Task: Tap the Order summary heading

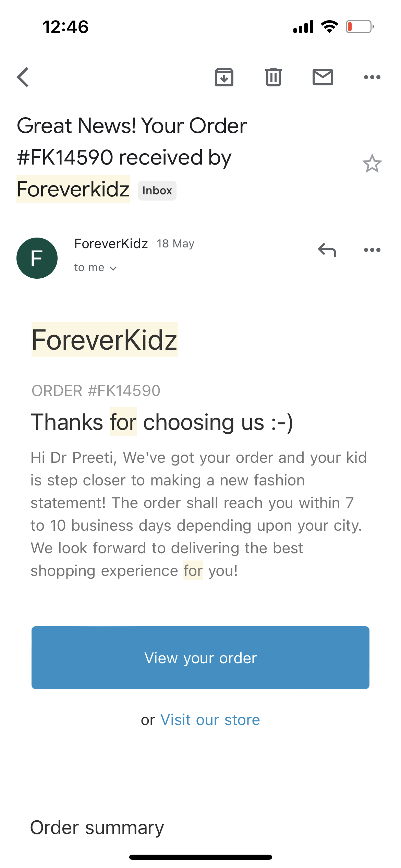Action: point(97,828)
